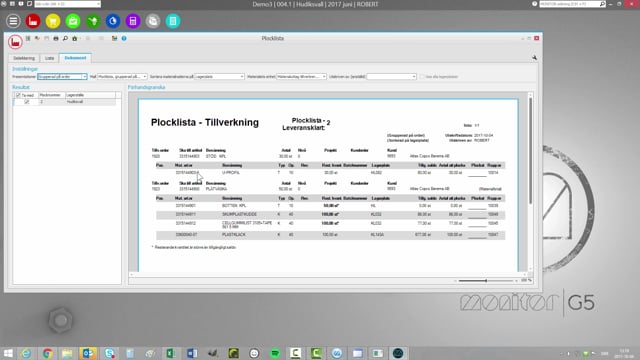Expand the Utskriven av dropdown

pos(413,77)
